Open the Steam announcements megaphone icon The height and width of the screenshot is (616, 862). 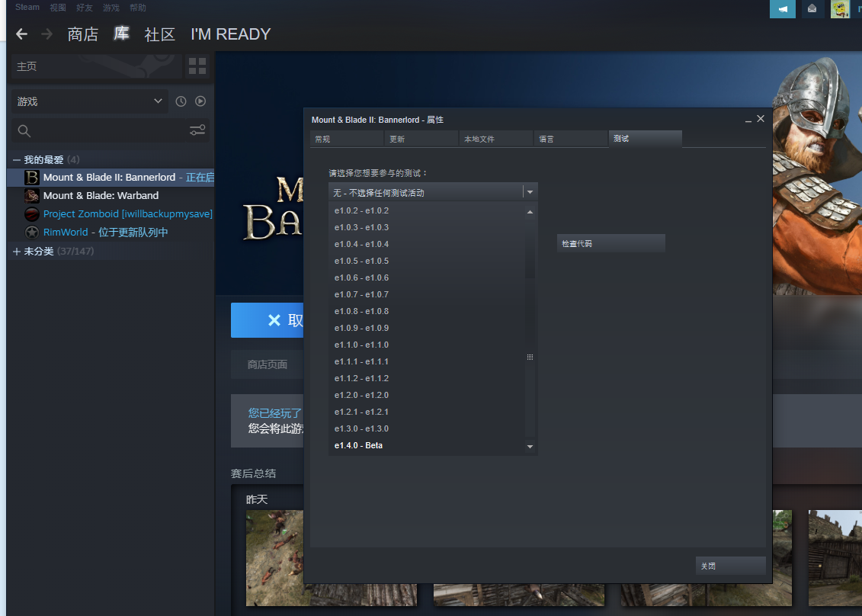coord(782,9)
